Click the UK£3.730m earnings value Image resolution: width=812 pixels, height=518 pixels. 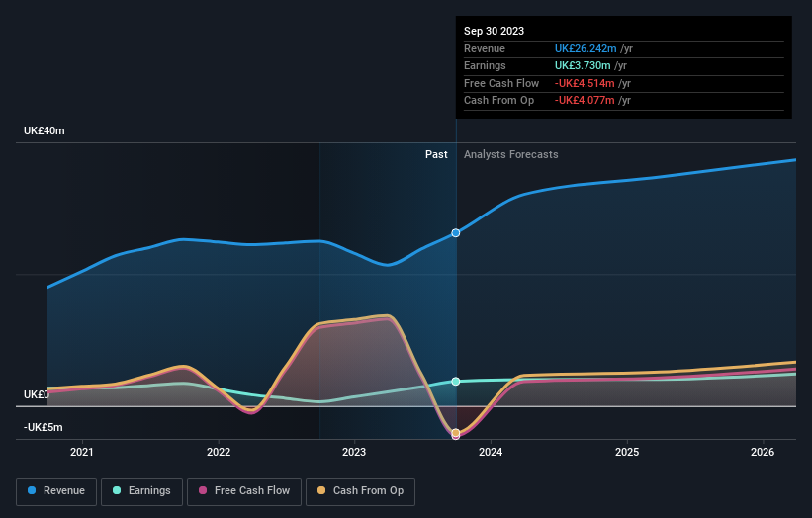tap(583, 65)
